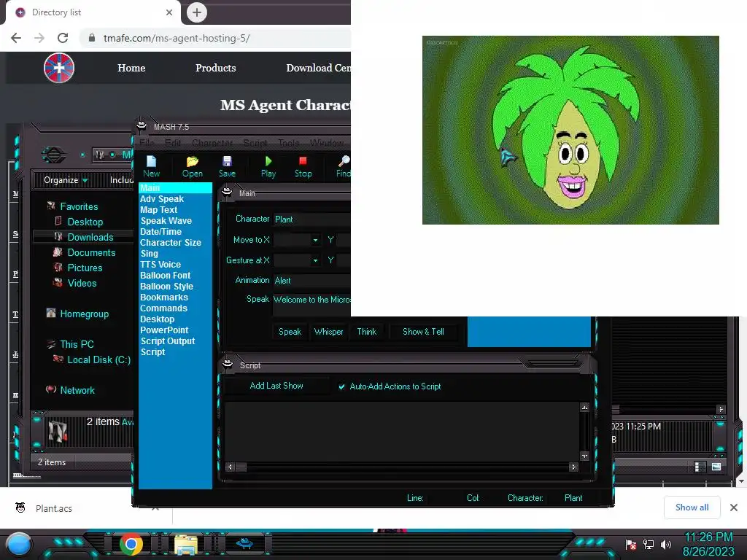Select Downloads in Explorer Favorites
747x560 pixels.
pyautogui.click(x=90, y=237)
